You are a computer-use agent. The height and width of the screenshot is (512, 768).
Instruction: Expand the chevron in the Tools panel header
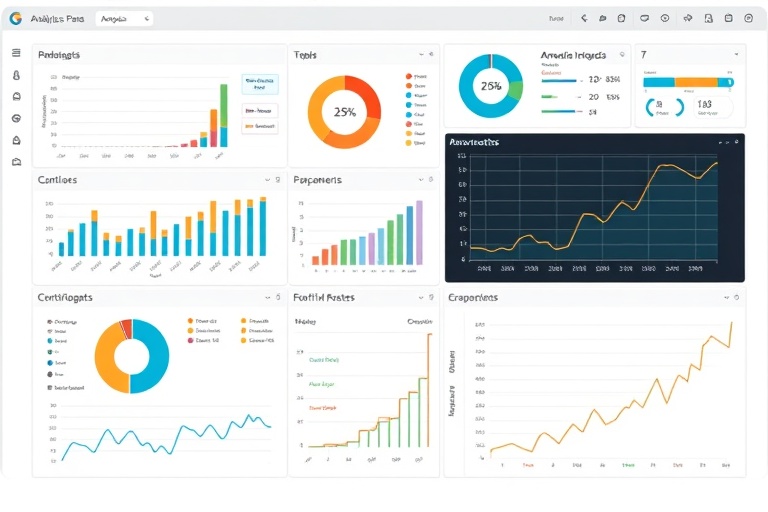point(421,56)
